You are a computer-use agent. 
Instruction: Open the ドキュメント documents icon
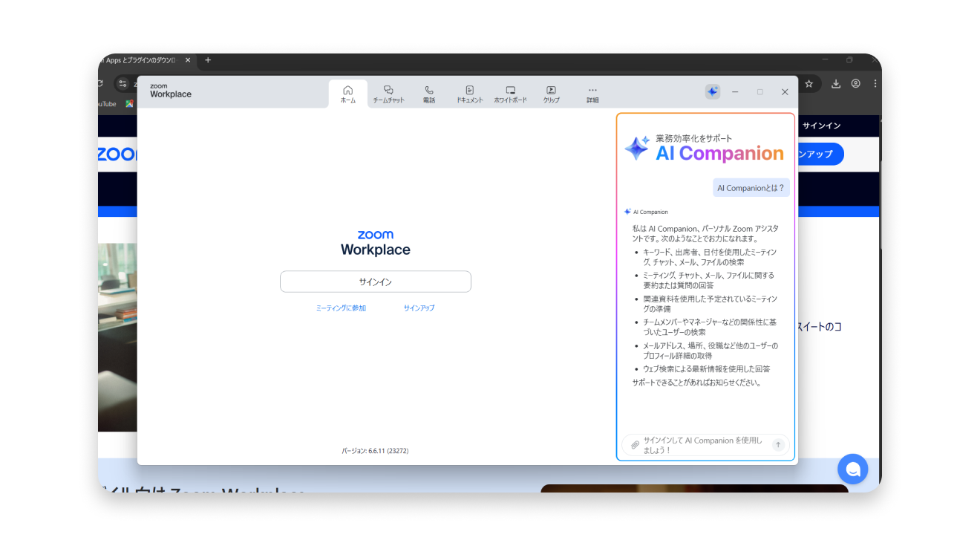[x=469, y=94]
